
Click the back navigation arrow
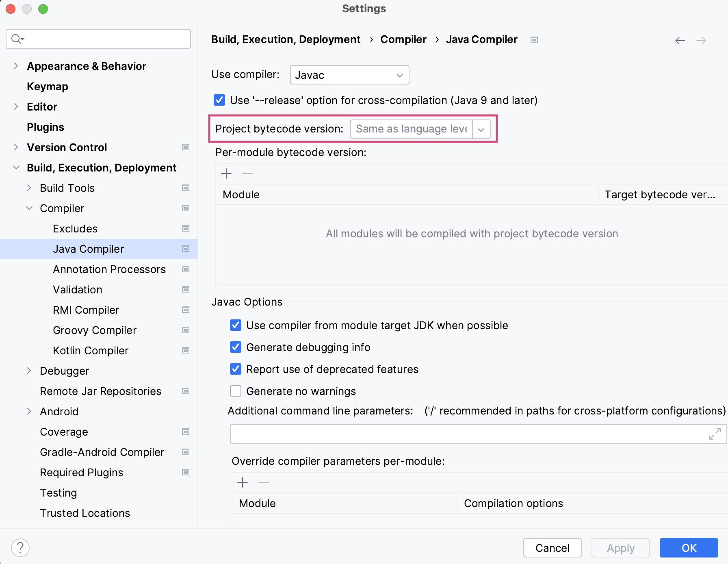coord(680,41)
